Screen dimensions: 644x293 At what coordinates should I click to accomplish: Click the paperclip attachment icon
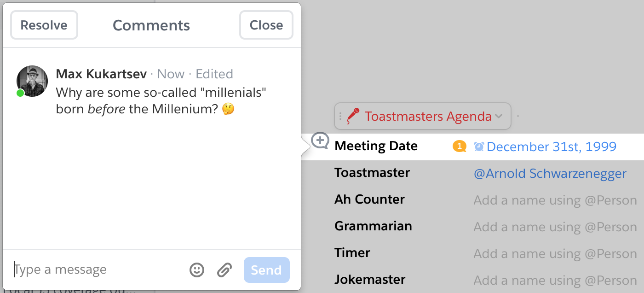click(224, 270)
